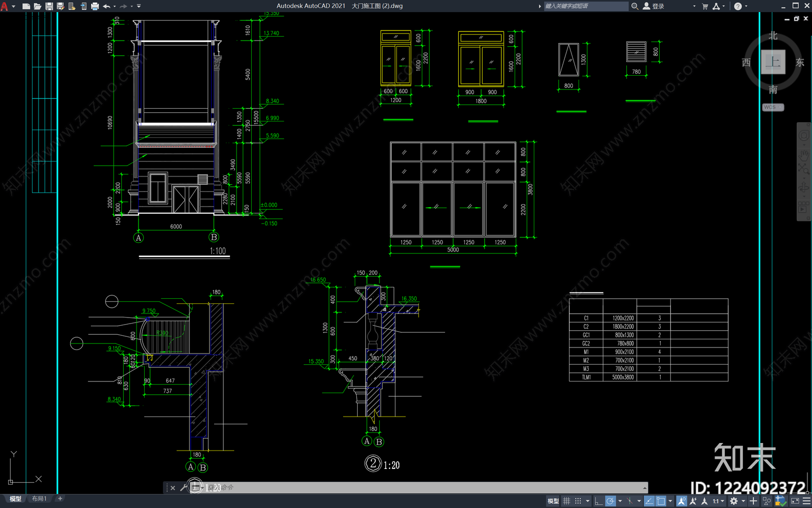This screenshot has width=812, height=508.
Task: Click the annotation scale sync icon
Action: (704, 501)
